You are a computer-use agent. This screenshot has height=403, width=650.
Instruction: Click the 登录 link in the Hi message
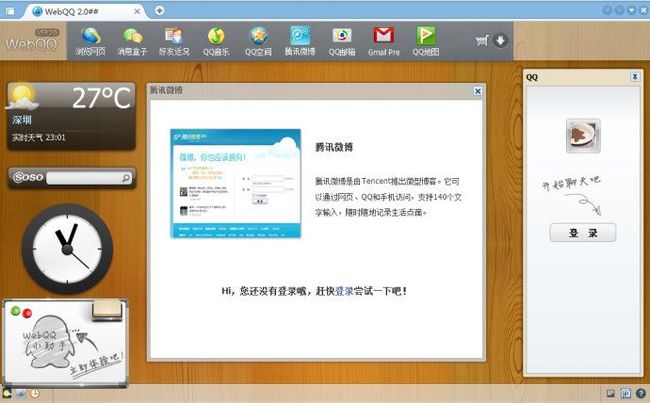tap(344, 291)
